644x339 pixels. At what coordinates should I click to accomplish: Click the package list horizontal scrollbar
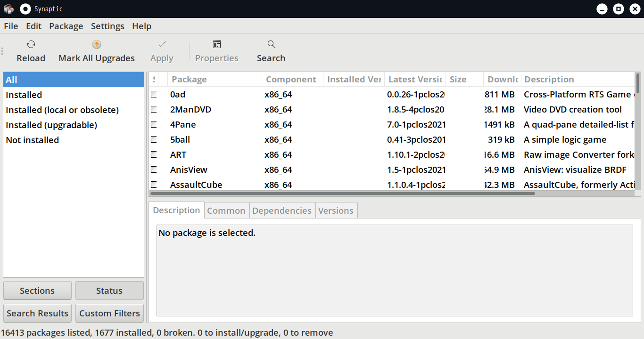[x=342, y=193]
